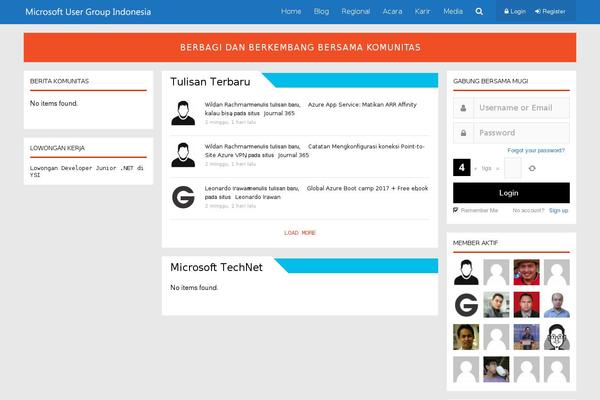Click the G logo avatar in Member Aktif
Image resolution: width=600 pixels, height=400 pixels.
coord(466,305)
